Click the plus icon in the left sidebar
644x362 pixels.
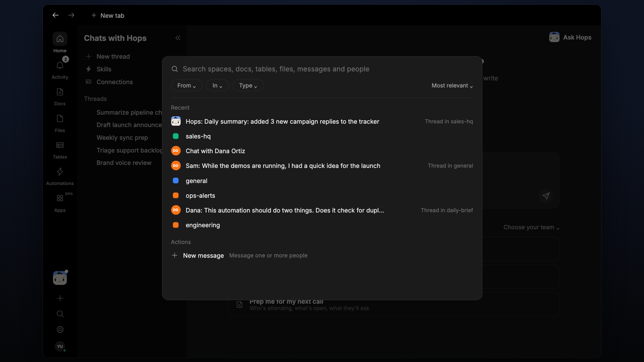pos(60,298)
